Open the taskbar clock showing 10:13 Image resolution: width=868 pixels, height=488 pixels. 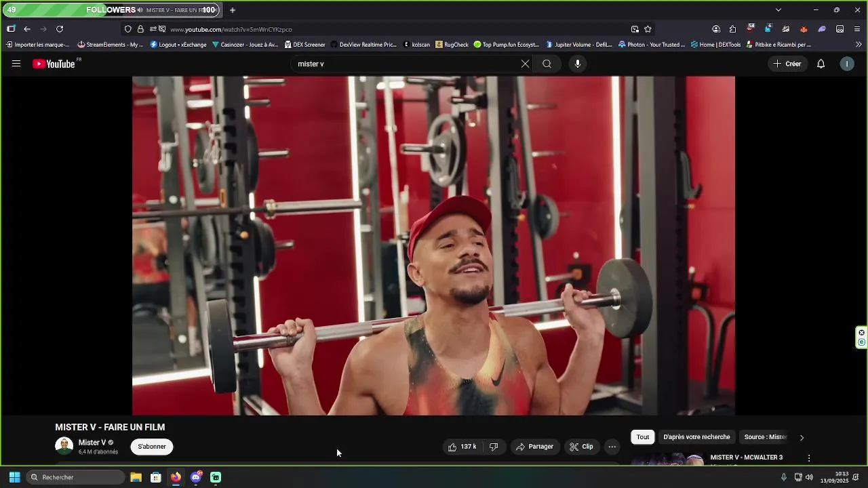point(834,477)
